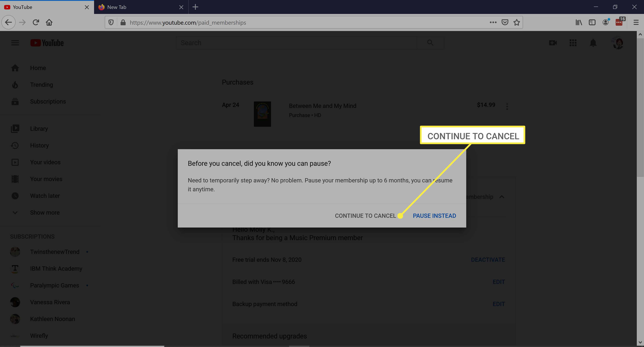Open a new tab with the plus button

tap(195, 7)
